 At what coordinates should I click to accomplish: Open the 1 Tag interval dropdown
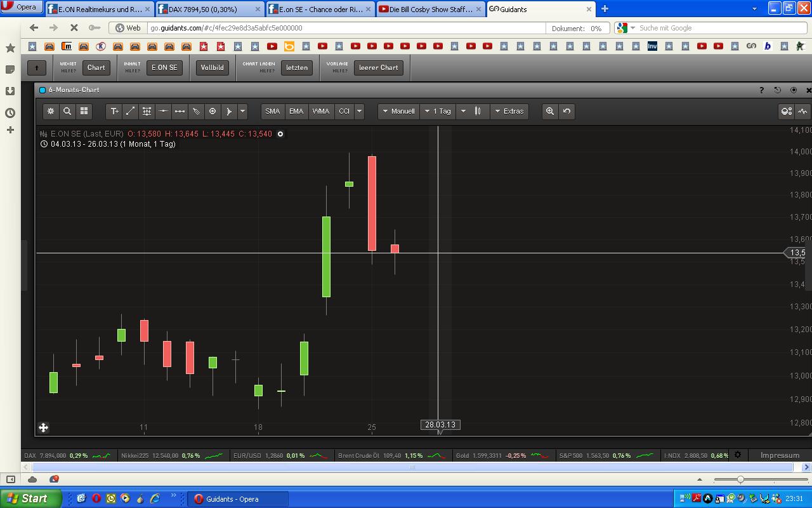point(438,111)
